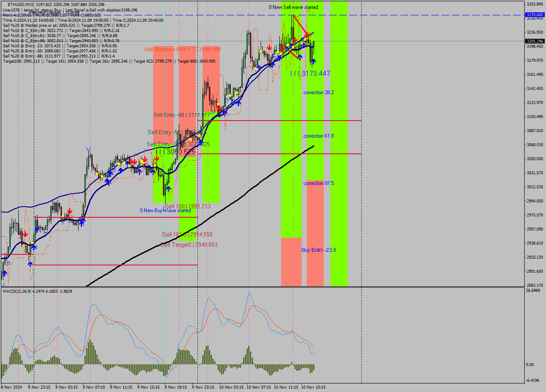Click the 3161.490 price axis value

(x=535, y=75)
